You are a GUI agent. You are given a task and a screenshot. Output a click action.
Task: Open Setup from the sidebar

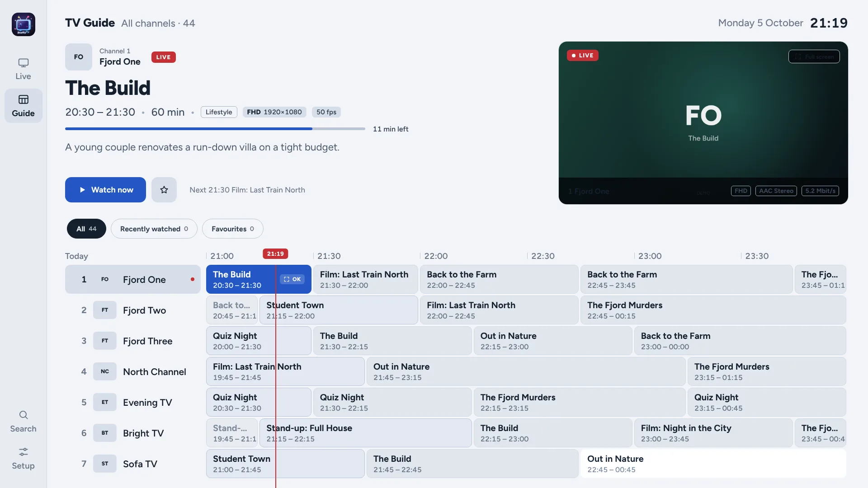(x=23, y=459)
